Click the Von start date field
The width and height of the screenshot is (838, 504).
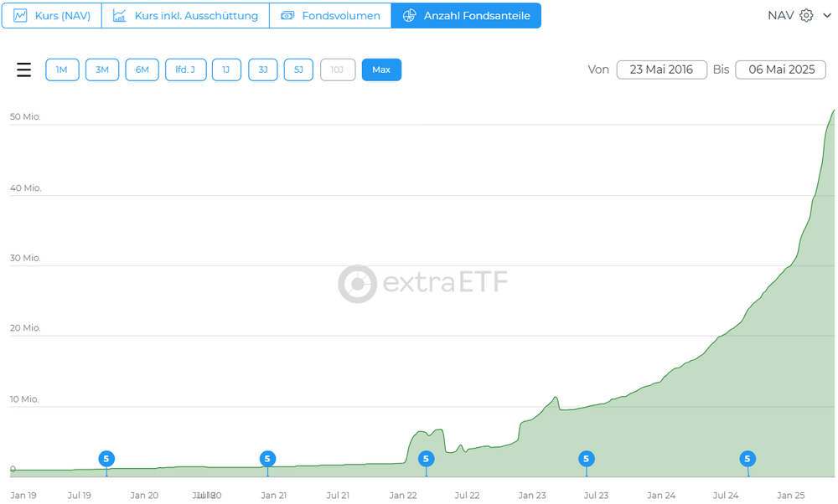click(661, 69)
